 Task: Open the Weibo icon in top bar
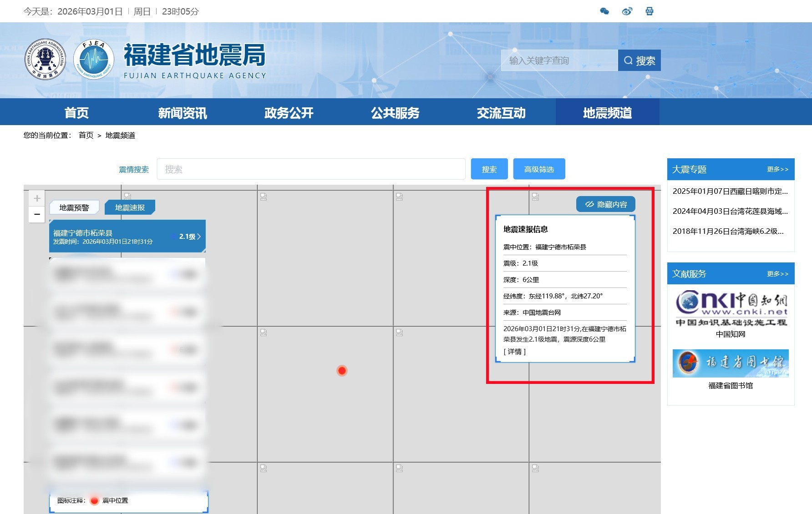(x=627, y=11)
